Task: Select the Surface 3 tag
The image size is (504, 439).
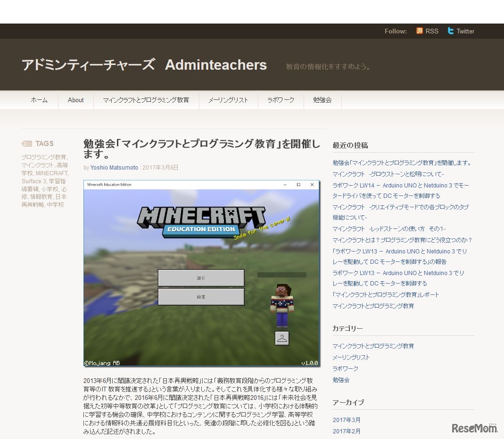Action: (34, 181)
